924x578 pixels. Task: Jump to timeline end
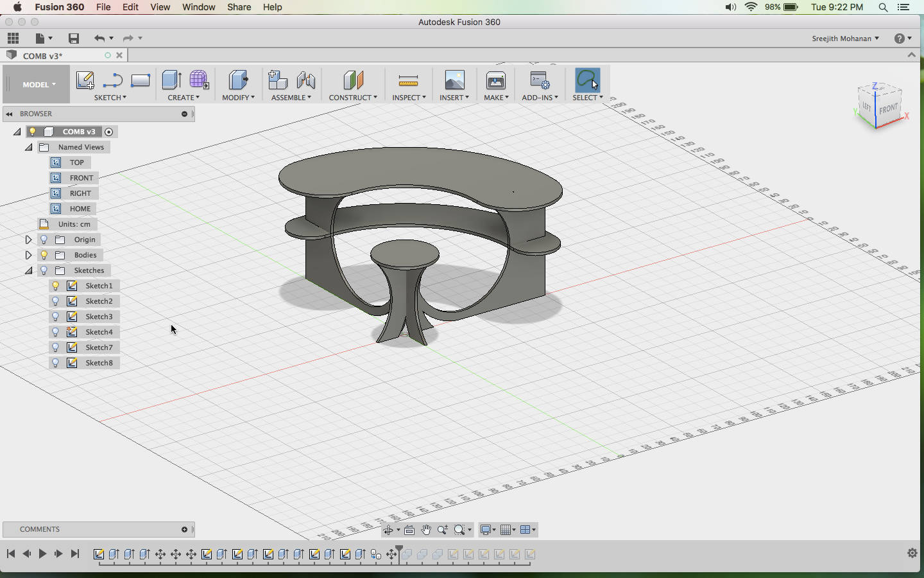pyautogui.click(x=75, y=554)
